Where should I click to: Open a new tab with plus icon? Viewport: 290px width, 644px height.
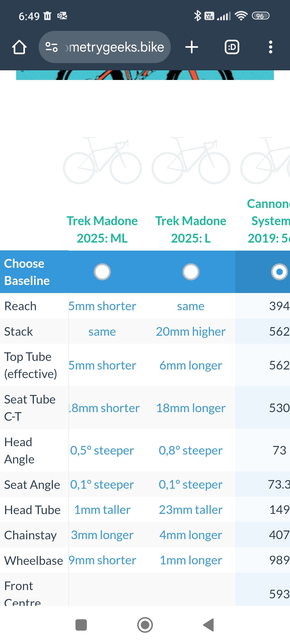[x=192, y=47]
